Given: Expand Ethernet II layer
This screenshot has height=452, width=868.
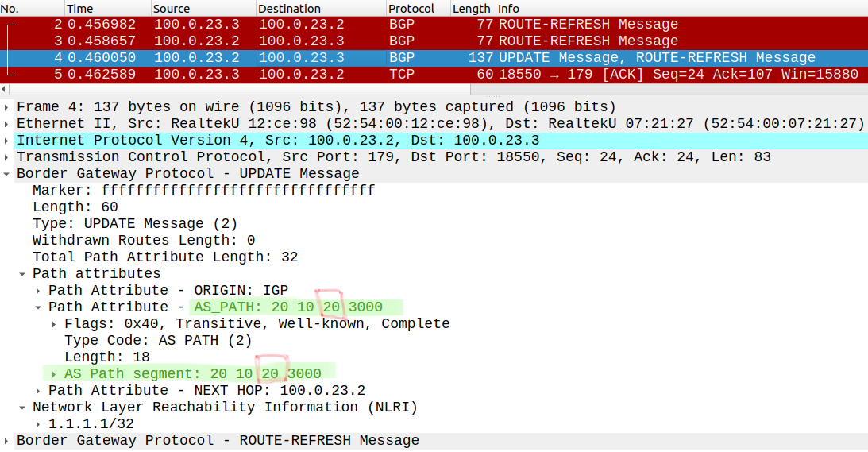Looking at the screenshot, I should pos(6,123).
